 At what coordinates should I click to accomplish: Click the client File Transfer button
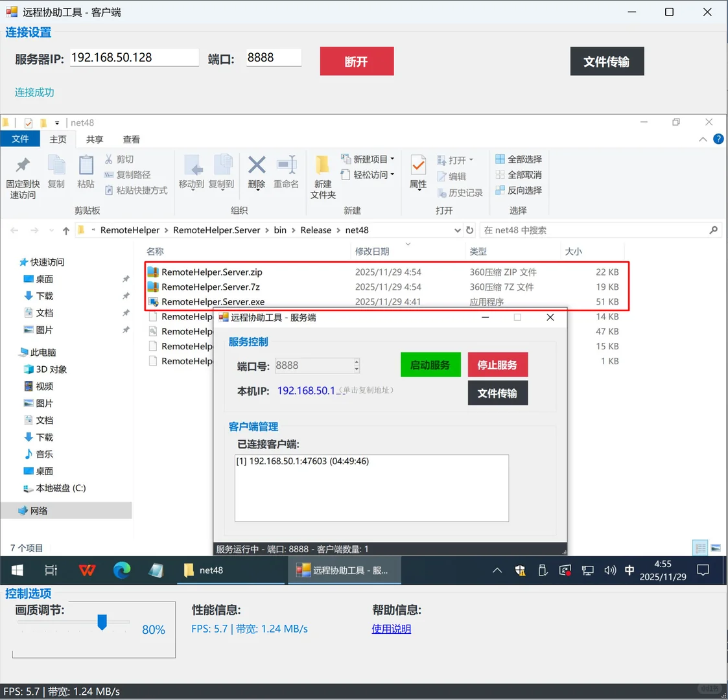coord(607,61)
